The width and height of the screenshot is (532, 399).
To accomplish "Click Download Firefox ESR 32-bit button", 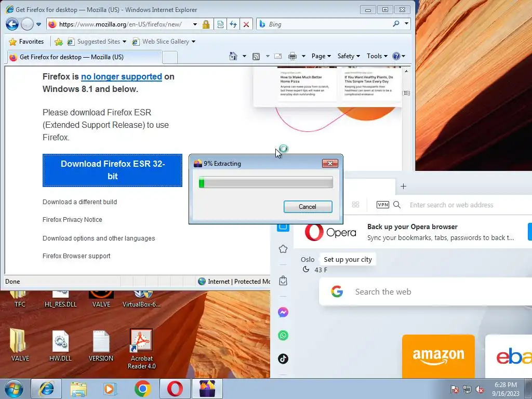I will coord(112,170).
